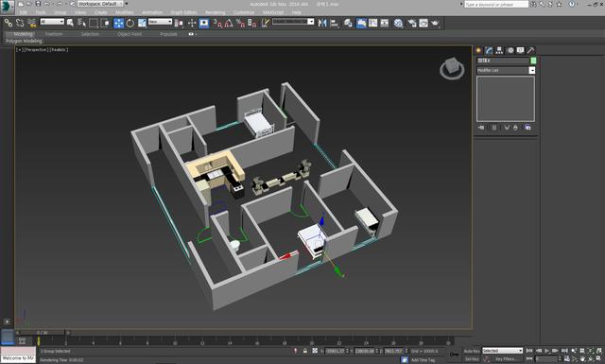Open the Hierarchy panel tab icon
605x364 pixels.
tap(499, 50)
